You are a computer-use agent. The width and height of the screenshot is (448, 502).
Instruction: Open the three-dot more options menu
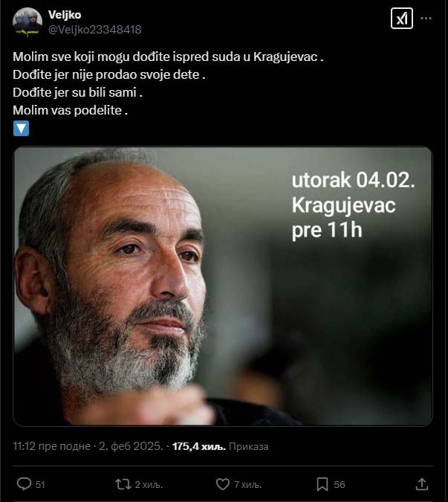pos(426,19)
